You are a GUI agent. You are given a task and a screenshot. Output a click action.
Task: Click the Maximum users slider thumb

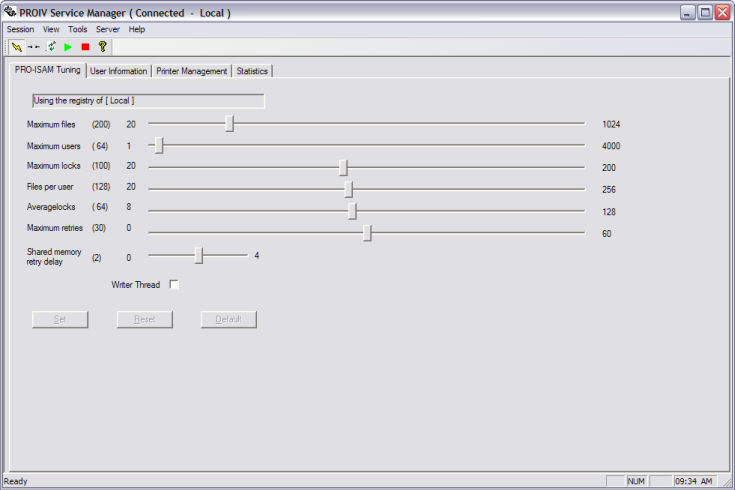pos(159,145)
